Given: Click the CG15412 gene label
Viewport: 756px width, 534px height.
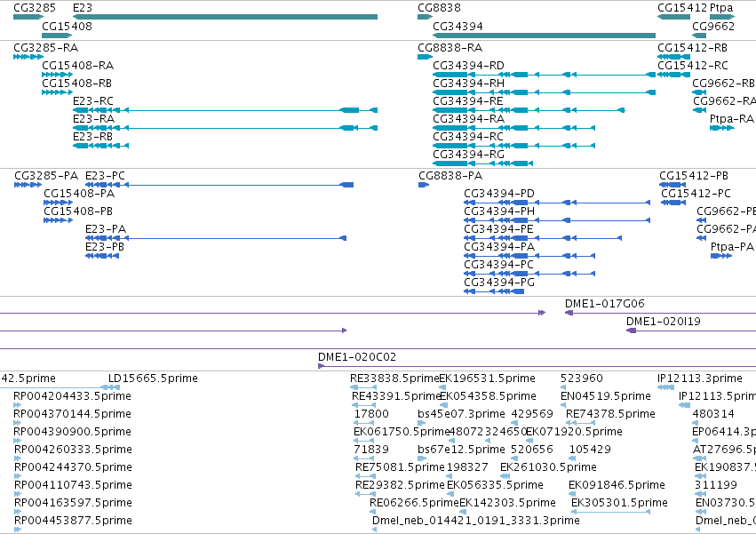Looking at the screenshot, I should point(682,8).
